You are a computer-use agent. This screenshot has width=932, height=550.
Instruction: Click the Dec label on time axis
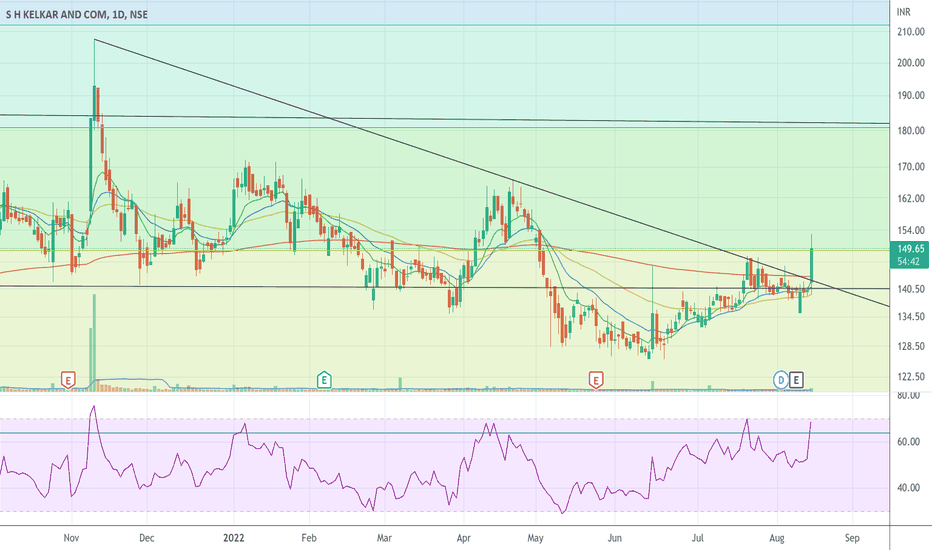[x=146, y=538]
